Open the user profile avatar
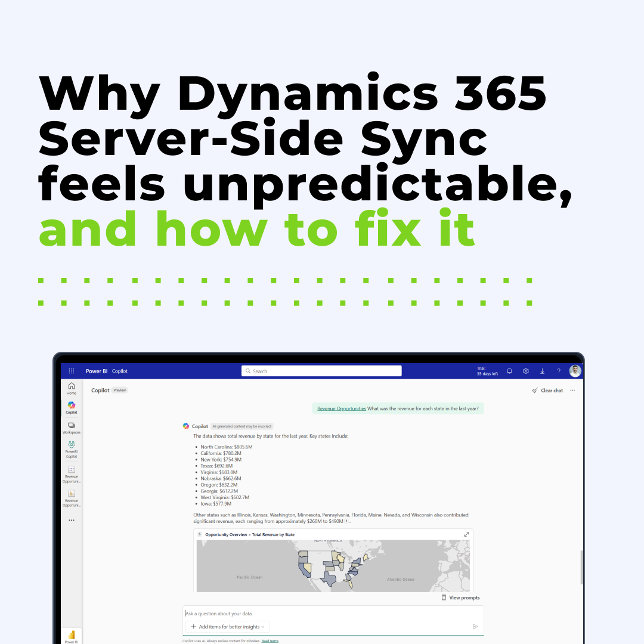This screenshot has width=644, height=644. [x=575, y=371]
